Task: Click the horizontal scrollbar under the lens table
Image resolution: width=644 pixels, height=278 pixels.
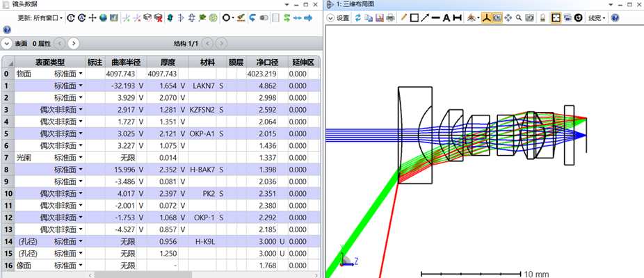Action: tap(143, 275)
